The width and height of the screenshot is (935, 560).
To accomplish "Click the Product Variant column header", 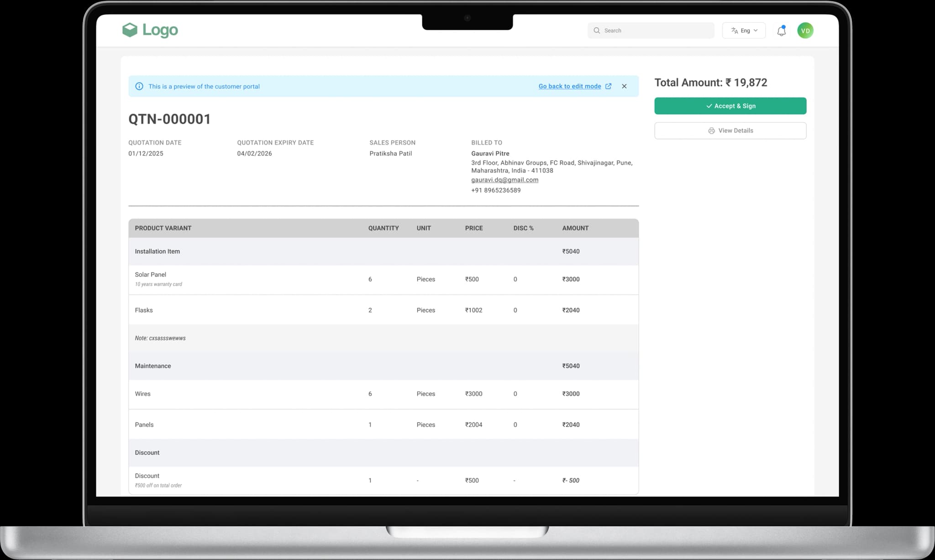I will 163,228.
